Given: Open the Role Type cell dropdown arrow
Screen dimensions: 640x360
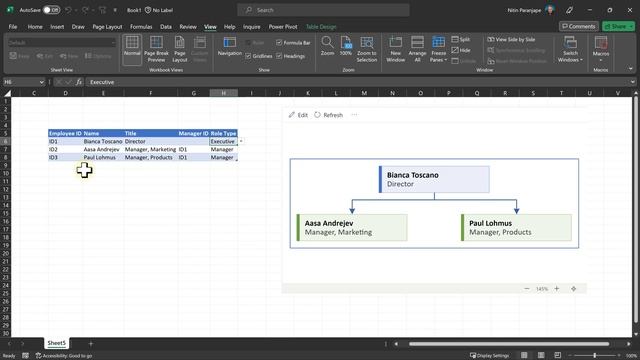Looking at the screenshot, I should coord(241,141).
